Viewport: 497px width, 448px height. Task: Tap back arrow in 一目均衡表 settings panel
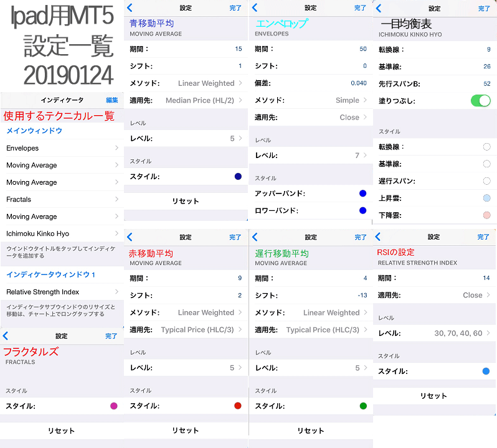[x=379, y=8]
